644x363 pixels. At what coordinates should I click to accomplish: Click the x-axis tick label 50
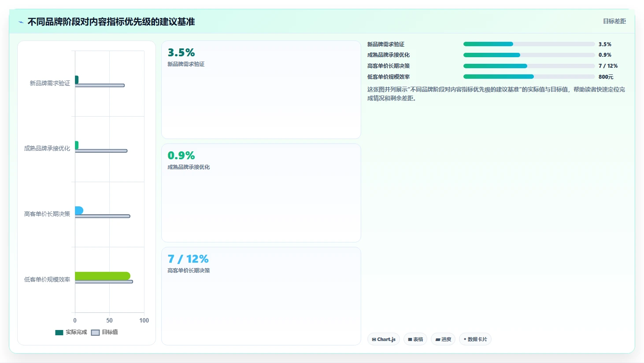[x=109, y=321]
